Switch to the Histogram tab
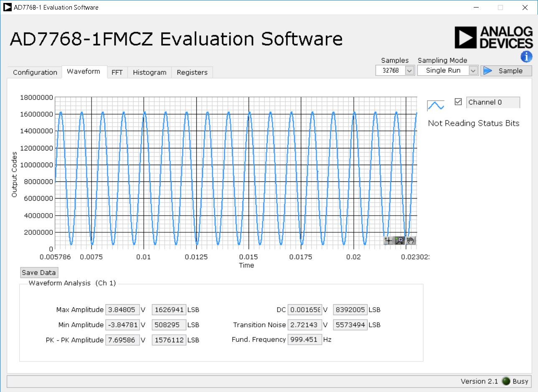The image size is (538, 392). point(150,72)
